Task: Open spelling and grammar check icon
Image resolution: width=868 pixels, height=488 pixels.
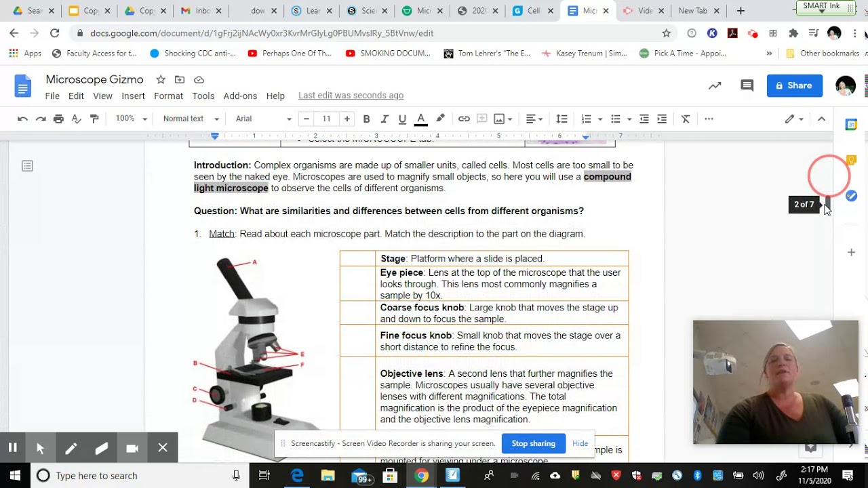Action: [77, 119]
